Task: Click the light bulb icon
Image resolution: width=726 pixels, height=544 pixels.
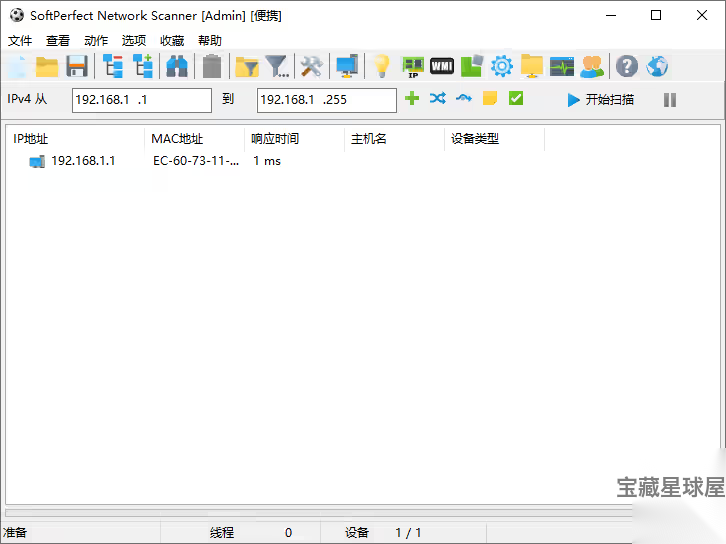Action: coord(382,66)
